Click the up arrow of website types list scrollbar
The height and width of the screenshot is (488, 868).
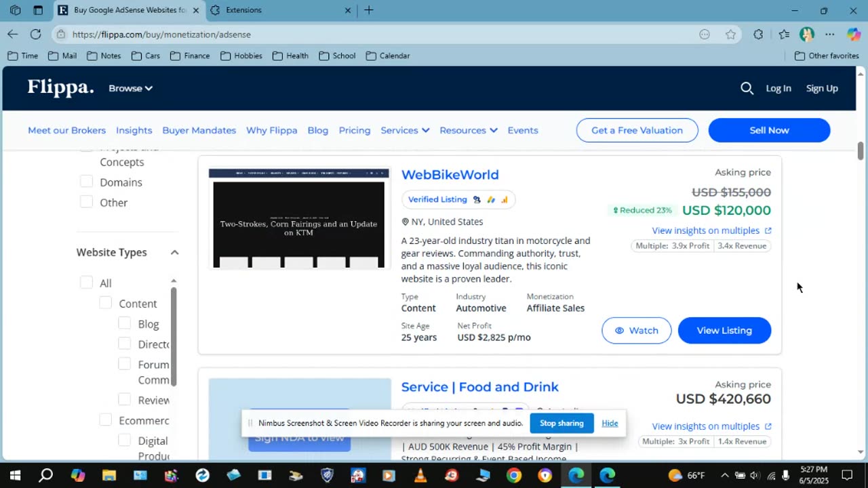[174, 281]
